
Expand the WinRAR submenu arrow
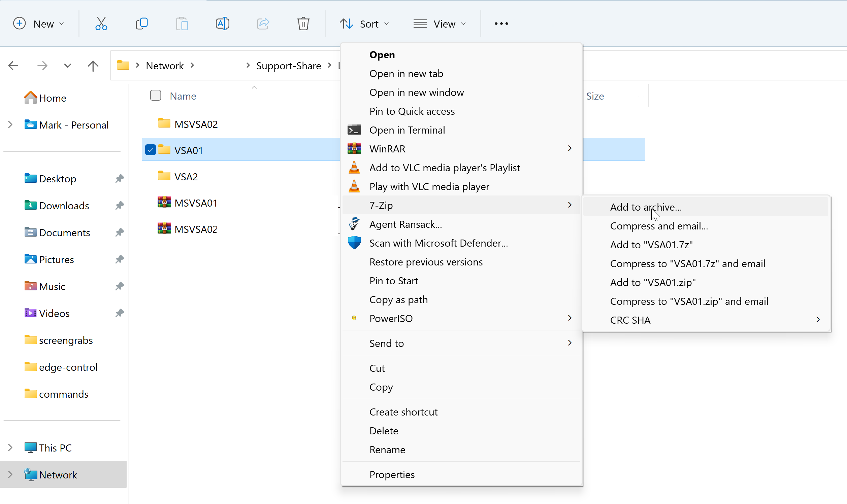click(569, 148)
